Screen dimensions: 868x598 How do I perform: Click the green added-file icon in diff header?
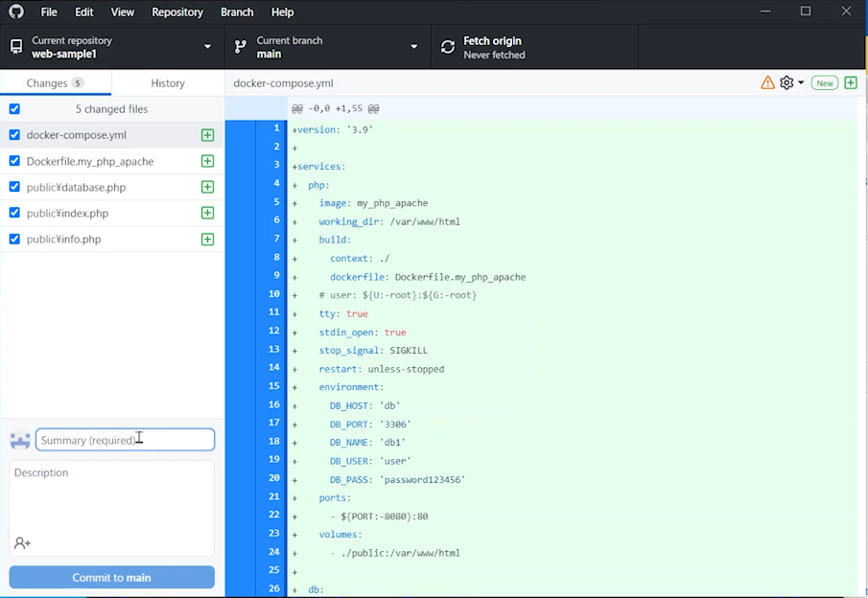click(851, 83)
